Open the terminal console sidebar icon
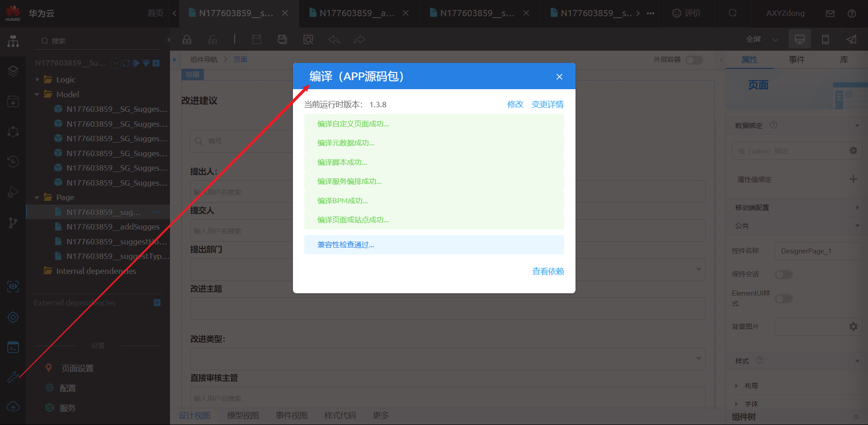Screen dimensions: 868x425 (13, 347)
